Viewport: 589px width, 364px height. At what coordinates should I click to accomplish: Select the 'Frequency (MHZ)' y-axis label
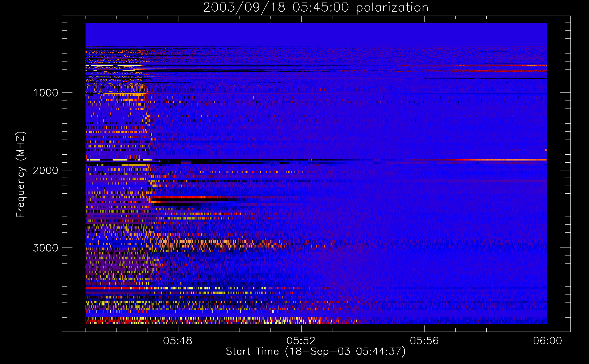pos(21,175)
